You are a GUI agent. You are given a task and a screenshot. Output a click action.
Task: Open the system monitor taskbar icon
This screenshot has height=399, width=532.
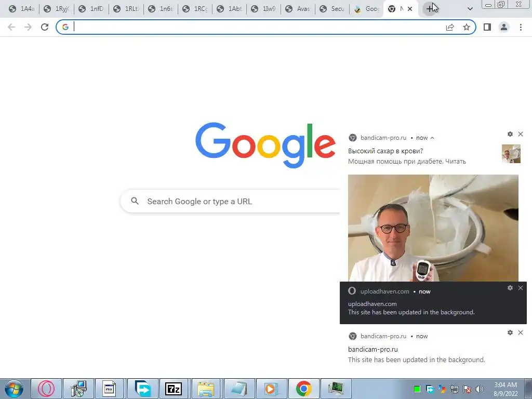click(336, 389)
